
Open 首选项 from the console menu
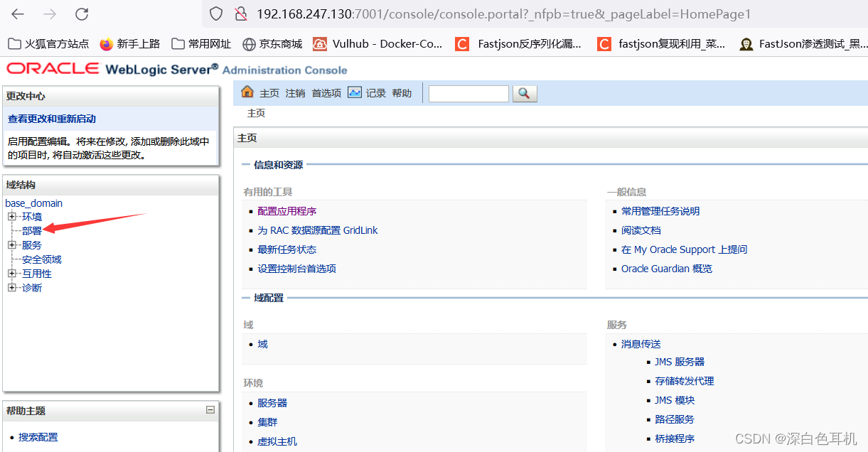click(326, 92)
